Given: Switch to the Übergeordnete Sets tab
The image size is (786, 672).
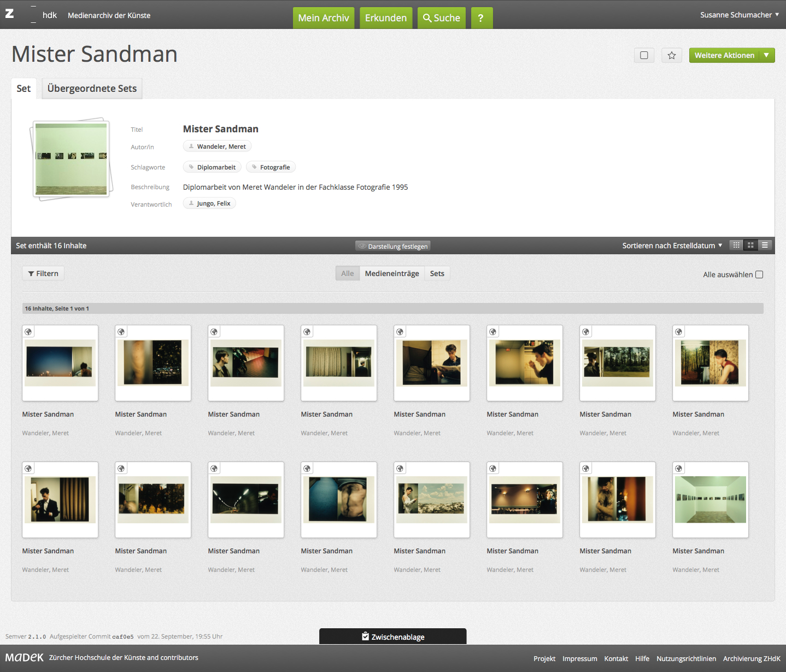Looking at the screenshot, I should (92, 89).
